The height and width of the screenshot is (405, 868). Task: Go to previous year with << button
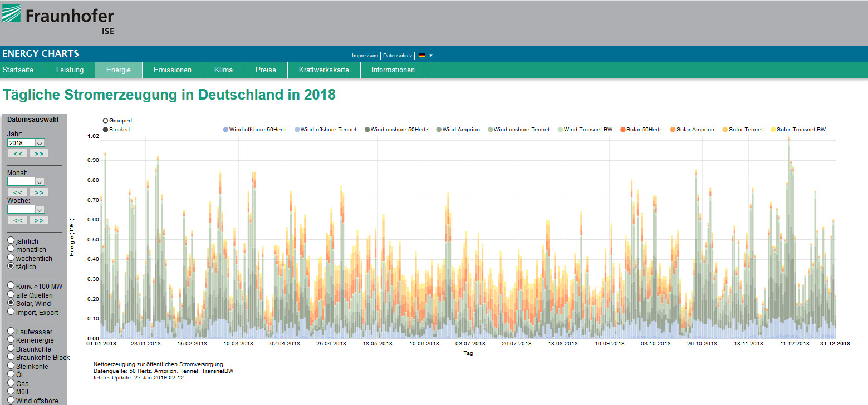(18, 154)
